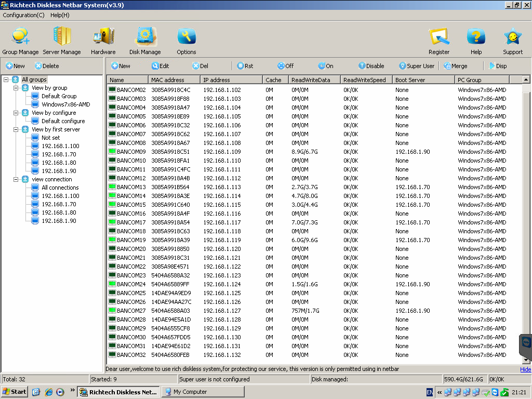
Task: Select Not set under first server
Action: pyautogui.click(x=50, y=138)
